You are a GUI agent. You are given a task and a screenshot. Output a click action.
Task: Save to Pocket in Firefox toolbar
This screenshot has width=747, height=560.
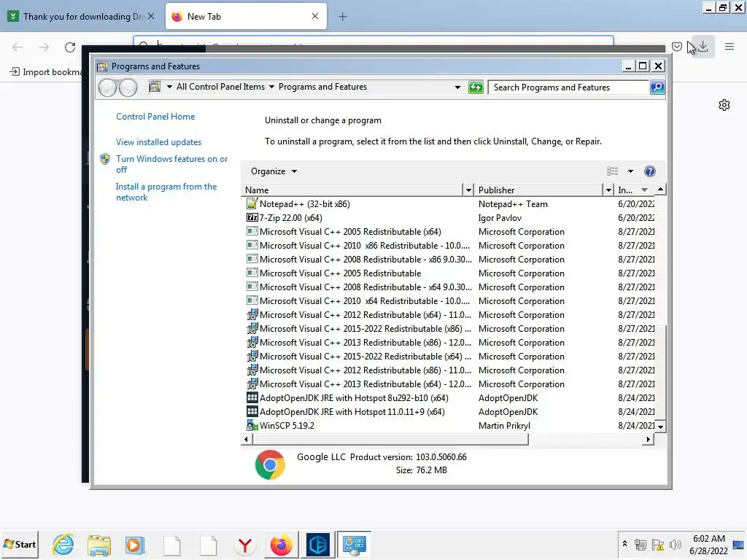[676, 47]
